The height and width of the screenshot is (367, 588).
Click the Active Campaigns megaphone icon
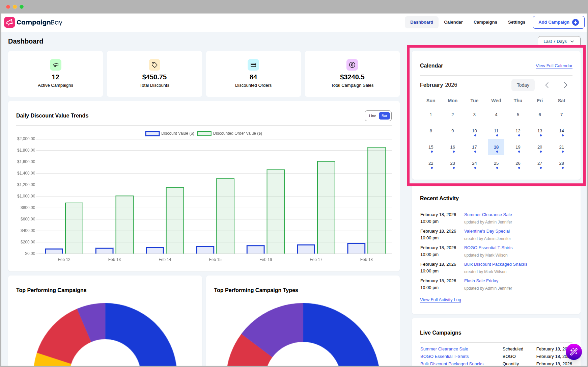(55, 65)
